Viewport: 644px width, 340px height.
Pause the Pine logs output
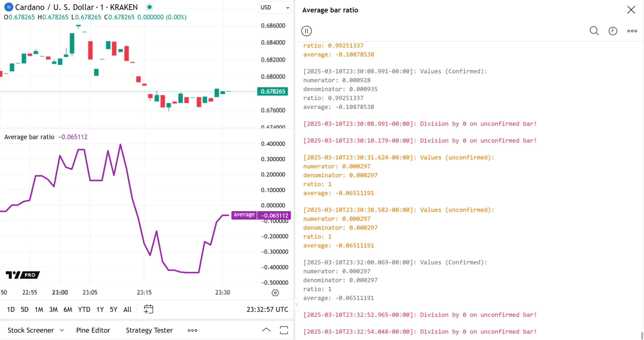[306, 31]
